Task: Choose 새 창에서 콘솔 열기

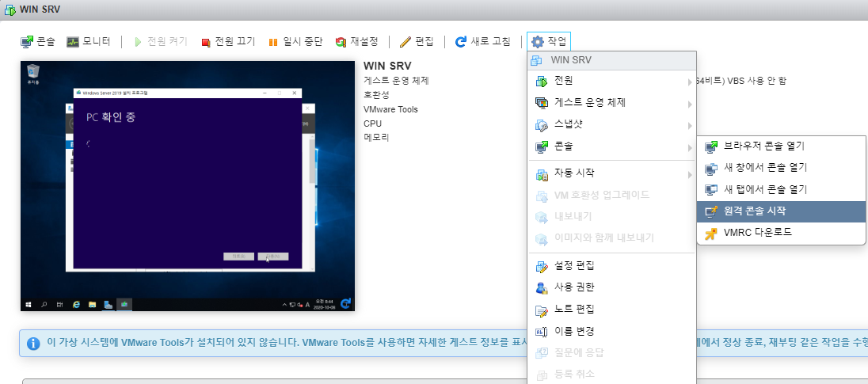Action: tap(781, 168)
